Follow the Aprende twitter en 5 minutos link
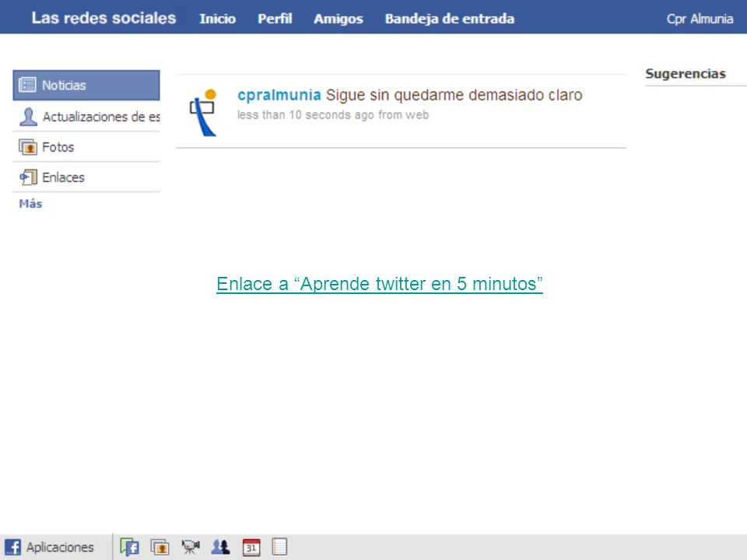 380,284
